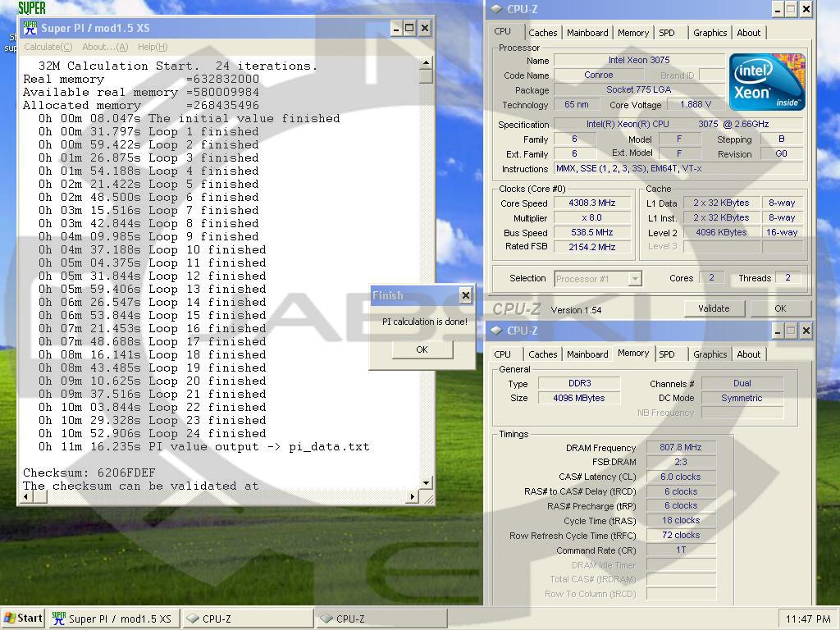Click the Validate button in CPU-Z
The image size is (840, 630).
[x=714, y=308]
